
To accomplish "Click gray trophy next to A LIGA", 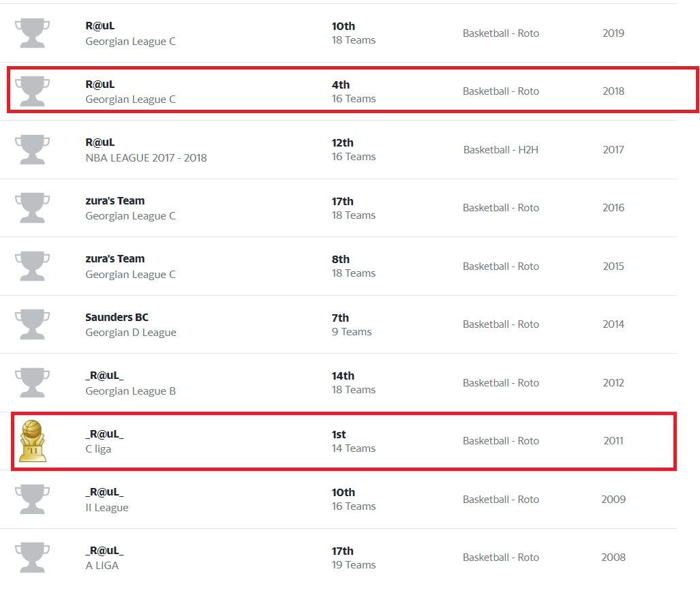I will click(32, 558).
